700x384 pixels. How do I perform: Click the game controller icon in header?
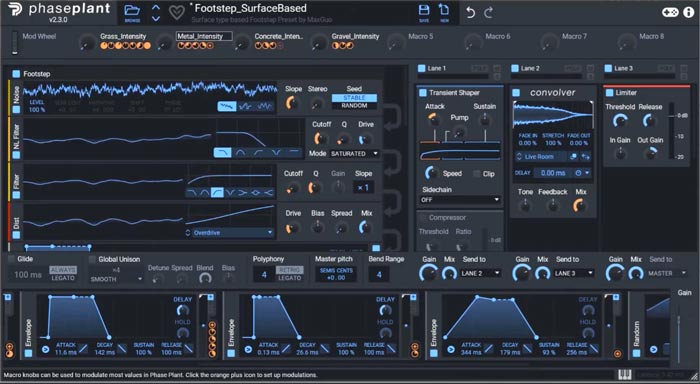[x=670, y=12]
